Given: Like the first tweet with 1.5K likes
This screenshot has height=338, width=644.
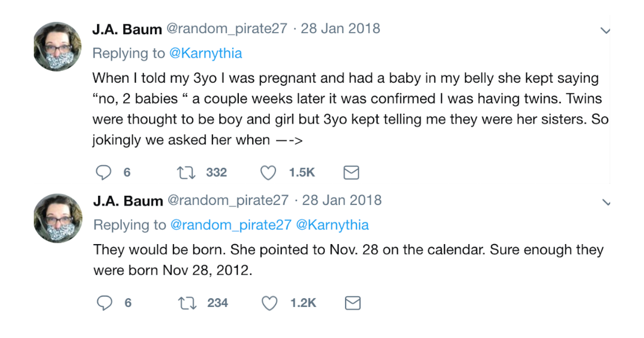Looking at the screenshot, I should [x=268, y=172].
